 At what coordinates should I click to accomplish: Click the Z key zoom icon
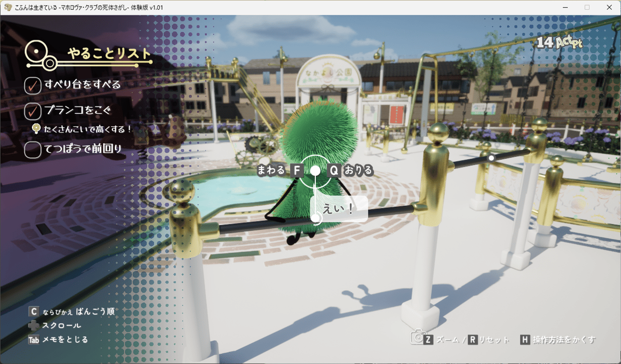[428, 340]
